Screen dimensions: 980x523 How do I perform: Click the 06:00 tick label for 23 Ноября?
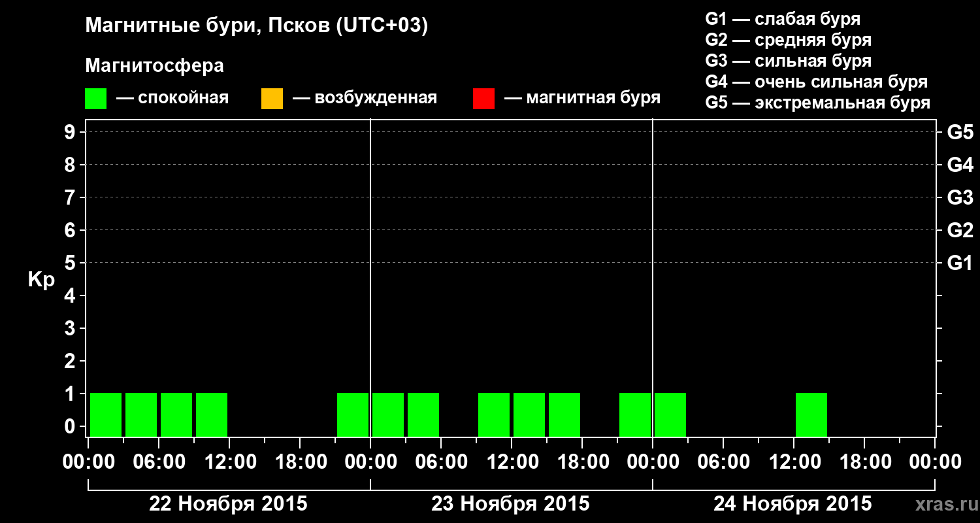[x=440, y=462]
